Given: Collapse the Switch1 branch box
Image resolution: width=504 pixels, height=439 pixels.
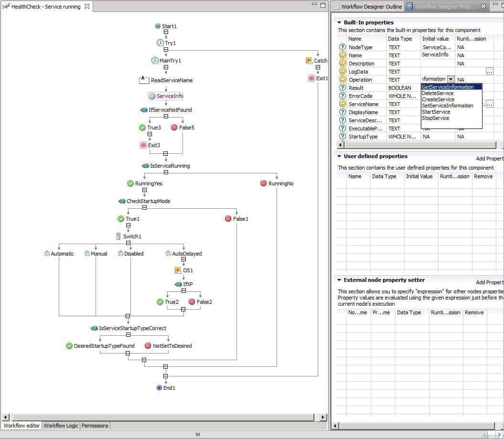Looking at the screenshot, I should 128,243.
